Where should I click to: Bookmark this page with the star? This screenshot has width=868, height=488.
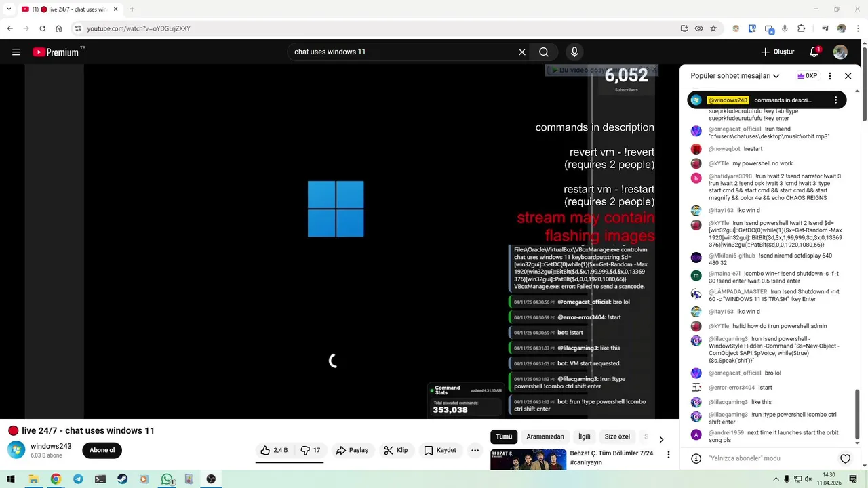point(713,28)
